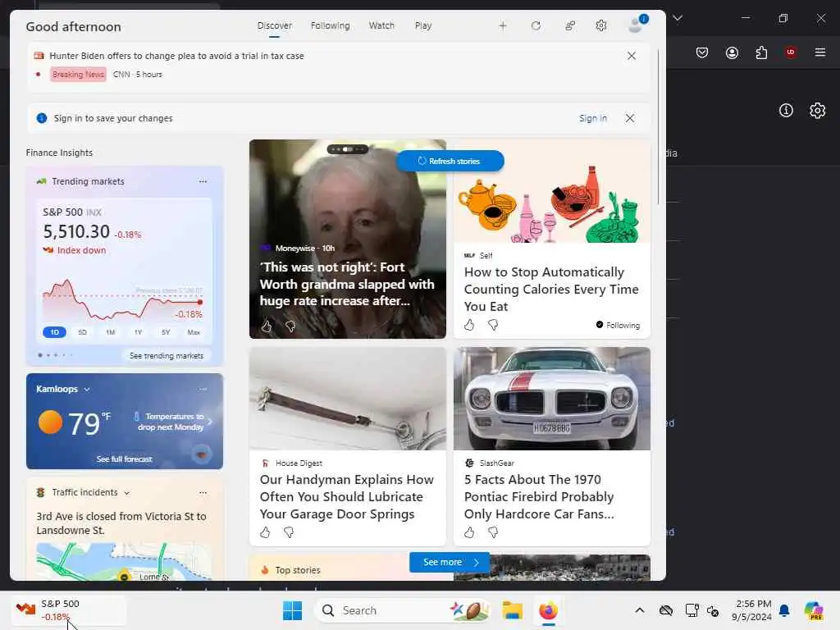The image size is (840, 630).
Task: Toggle Following on the Self article
Action: [x=619, y=325]
